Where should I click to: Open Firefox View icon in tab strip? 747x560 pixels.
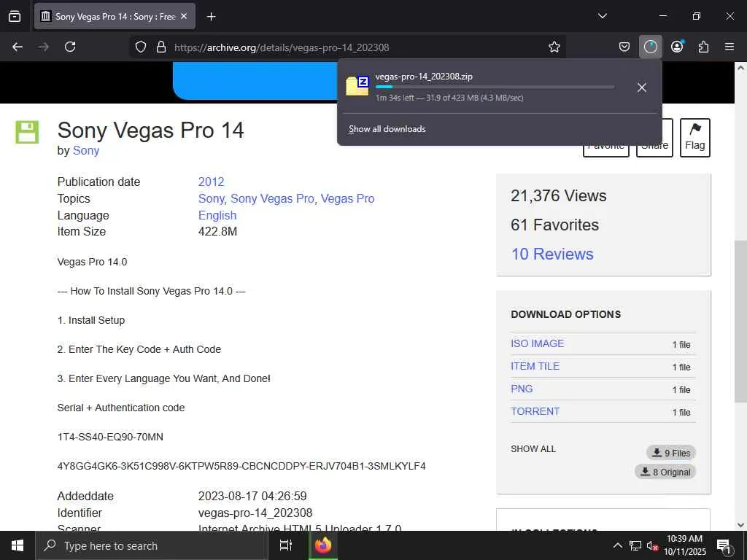(x=15, y=16)
